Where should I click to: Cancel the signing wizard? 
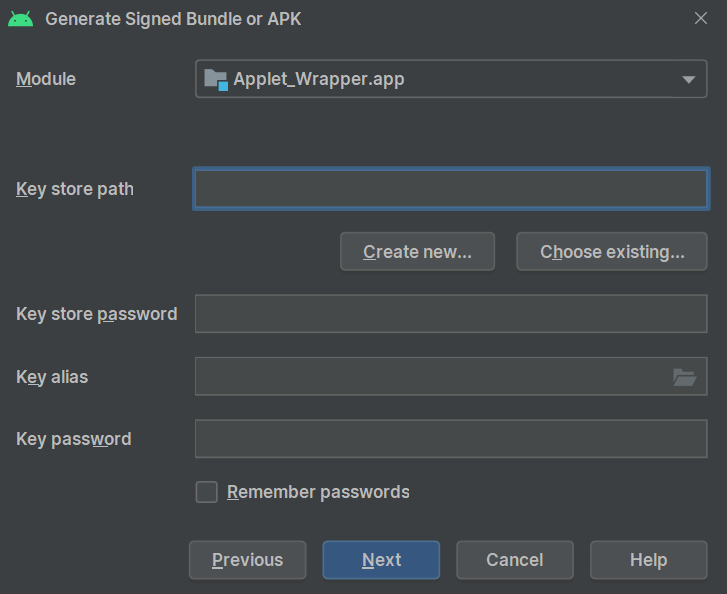pyautogui.click(x=515, y=560)
